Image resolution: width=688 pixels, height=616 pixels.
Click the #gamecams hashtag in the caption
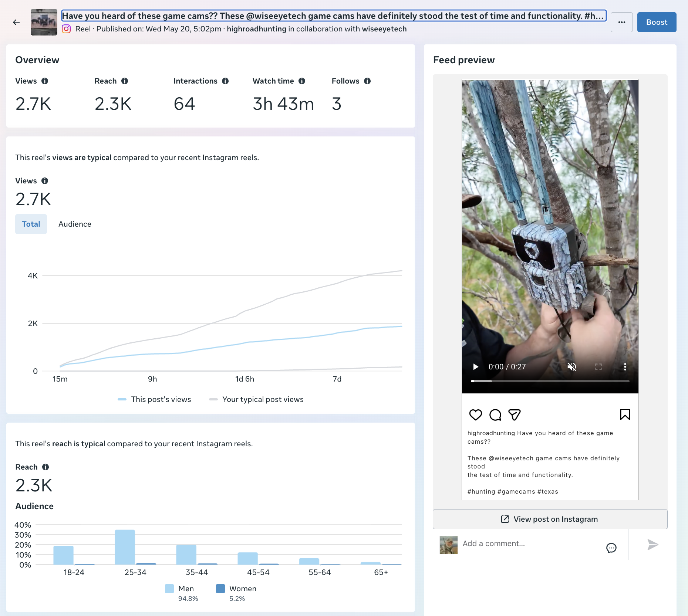point(516,491)
